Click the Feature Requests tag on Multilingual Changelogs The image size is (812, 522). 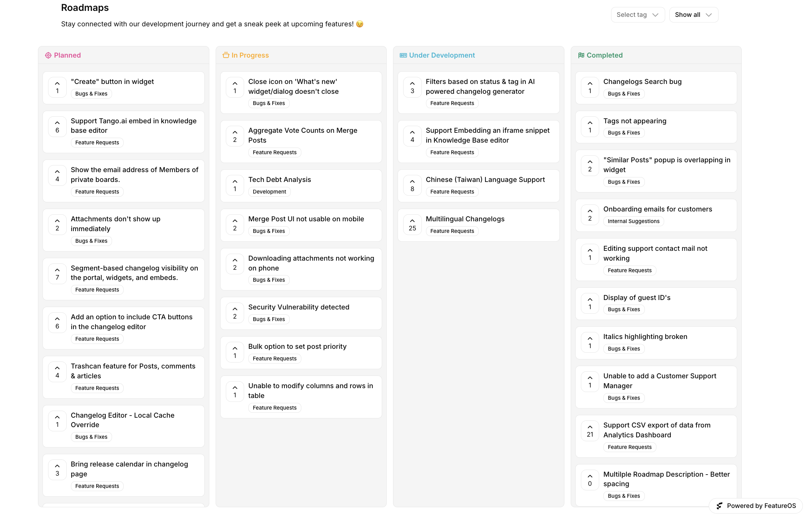(452, 231)
